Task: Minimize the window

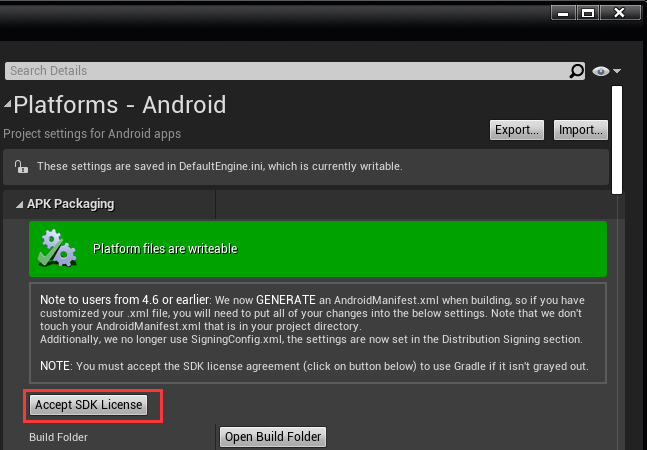Action: tap(563, 13)
